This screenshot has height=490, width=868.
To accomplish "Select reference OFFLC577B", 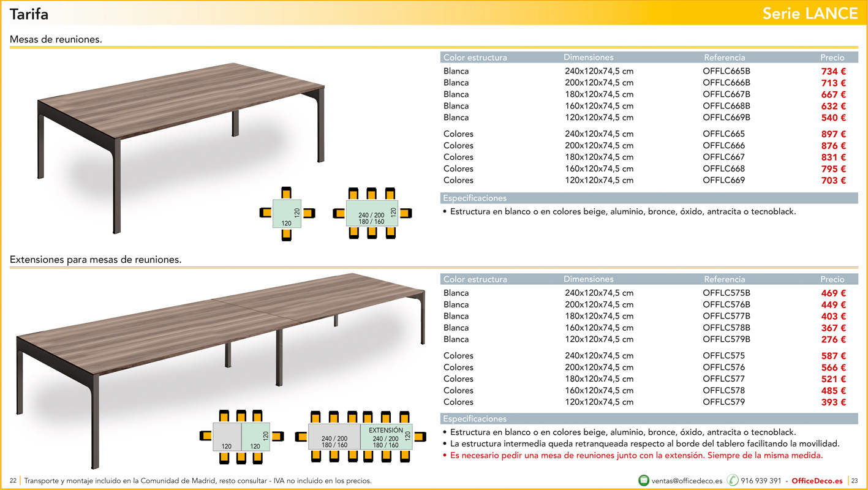I will point(726,316).
